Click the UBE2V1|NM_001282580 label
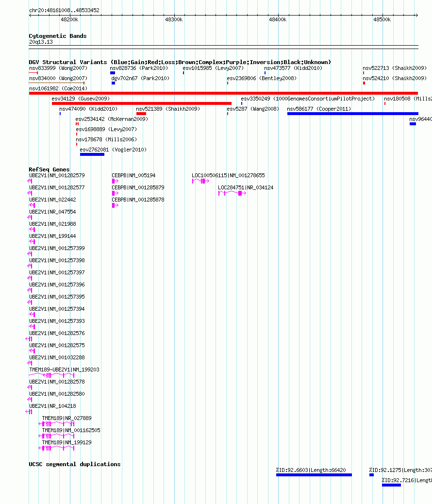Image resolution: width=432 pixels, height=504 pixels. pos(57,394)
